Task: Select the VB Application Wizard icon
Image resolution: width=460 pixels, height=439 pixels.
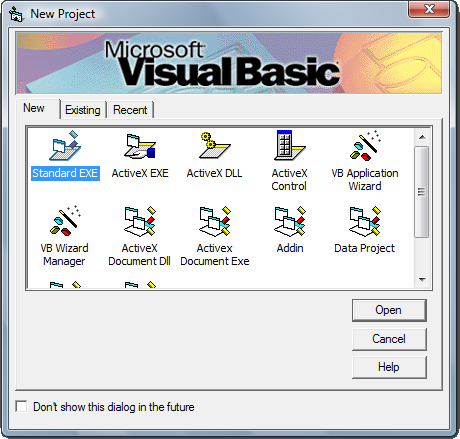Action: coord(365,146)
